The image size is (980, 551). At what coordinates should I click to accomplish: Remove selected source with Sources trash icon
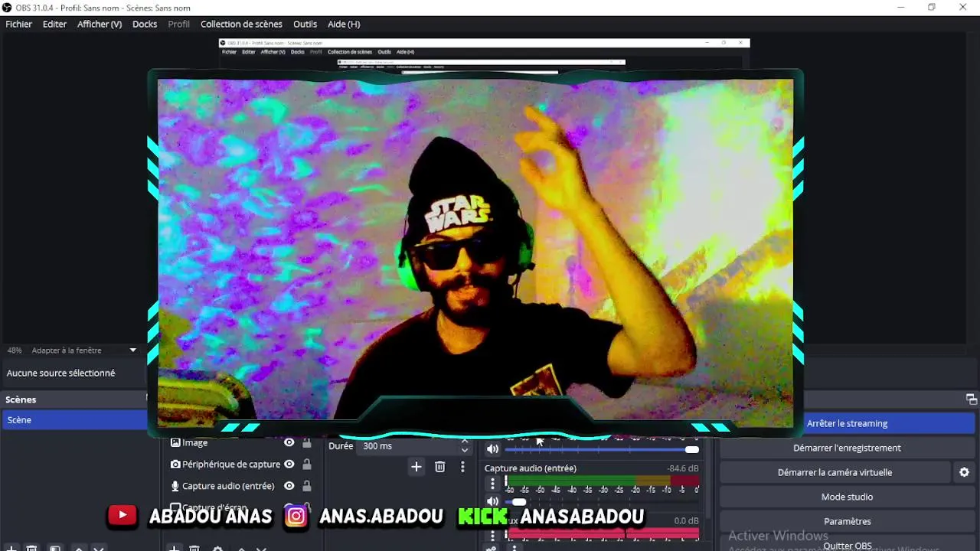tap(194, 548)
